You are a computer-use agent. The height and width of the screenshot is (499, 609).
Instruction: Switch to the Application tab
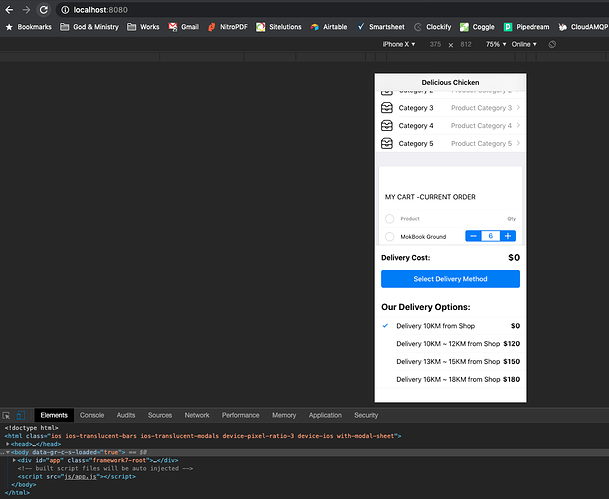click(x=325, y=415)
